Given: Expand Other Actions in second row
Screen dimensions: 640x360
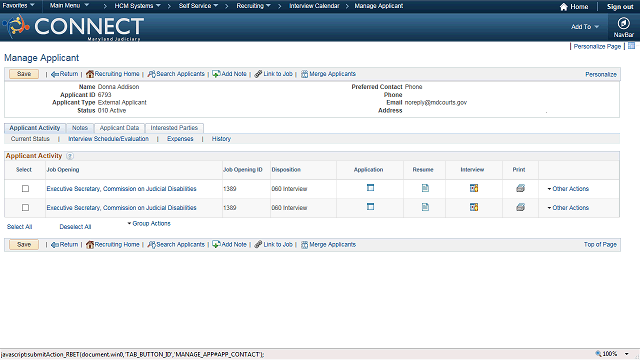Looking at the screenshot, I should [568, 207].
